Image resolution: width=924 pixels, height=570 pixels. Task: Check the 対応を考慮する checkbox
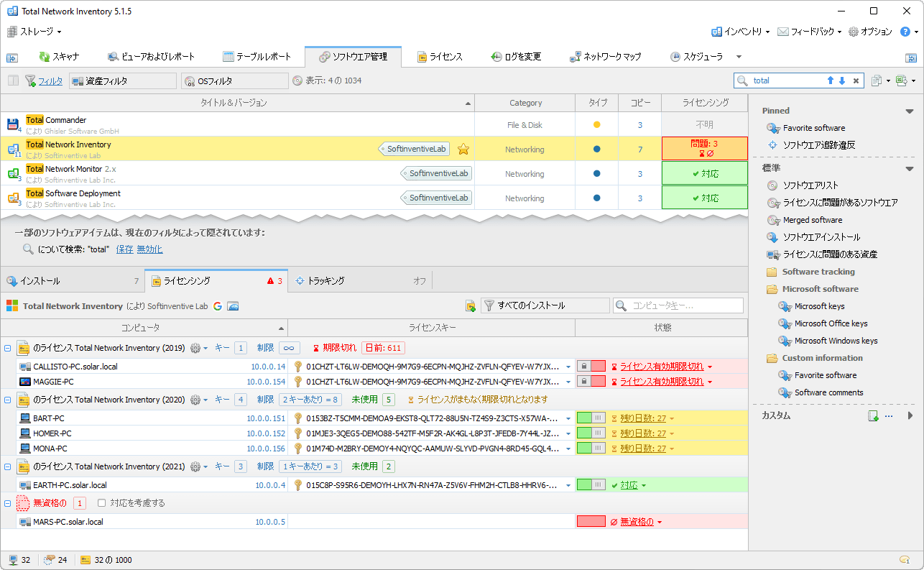click(x=102, y=503)
